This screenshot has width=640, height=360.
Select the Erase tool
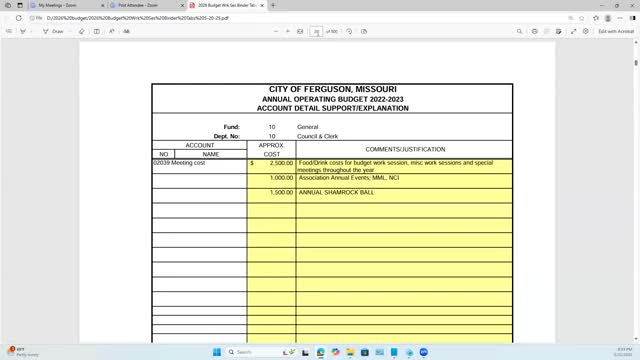[82, 31]
